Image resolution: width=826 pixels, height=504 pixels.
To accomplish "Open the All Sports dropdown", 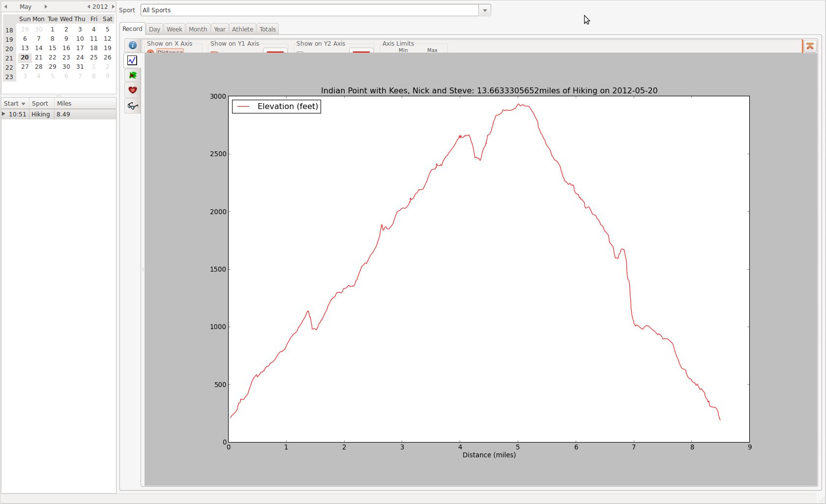I will pos(485,10).
